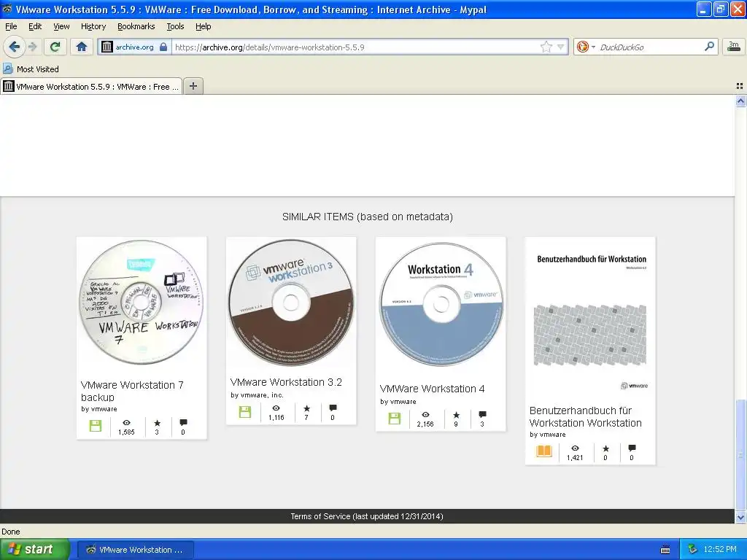Open Workstation 4 CD thumbnail
This screenshot has height=560, width=747.
click(441, 304)
